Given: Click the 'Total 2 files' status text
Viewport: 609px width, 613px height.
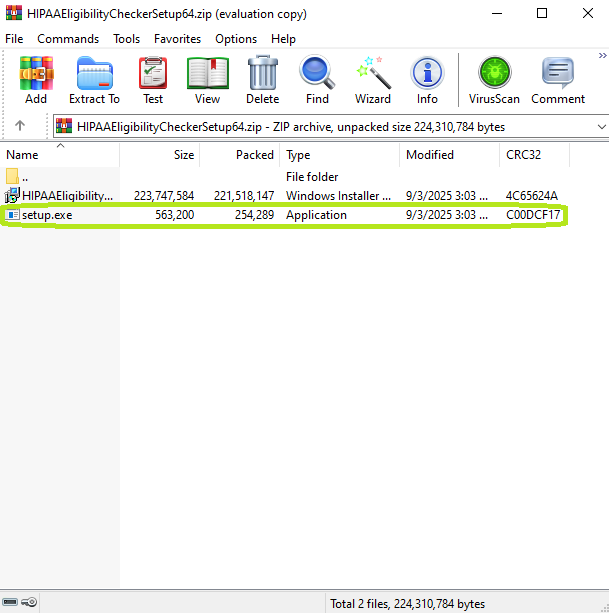Looking at the screenshot, I should (407, 604).
